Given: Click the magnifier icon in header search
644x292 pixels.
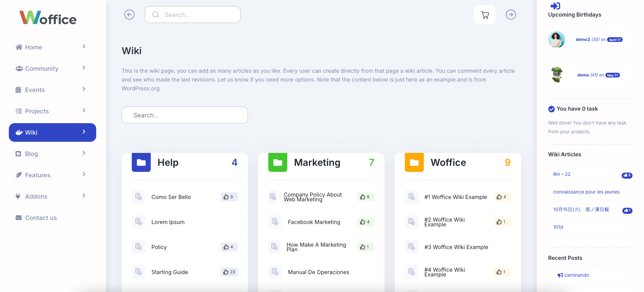Looking at the screenshot, I should point(155,15).
